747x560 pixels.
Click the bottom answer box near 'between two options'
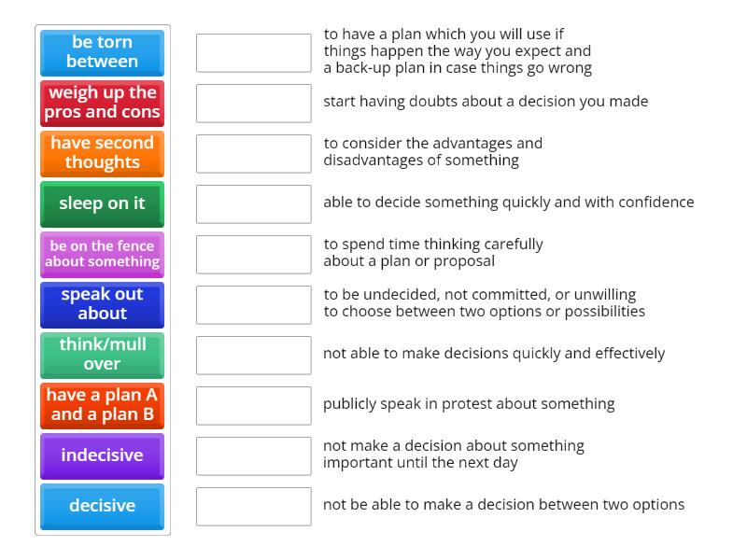(254, 506)
